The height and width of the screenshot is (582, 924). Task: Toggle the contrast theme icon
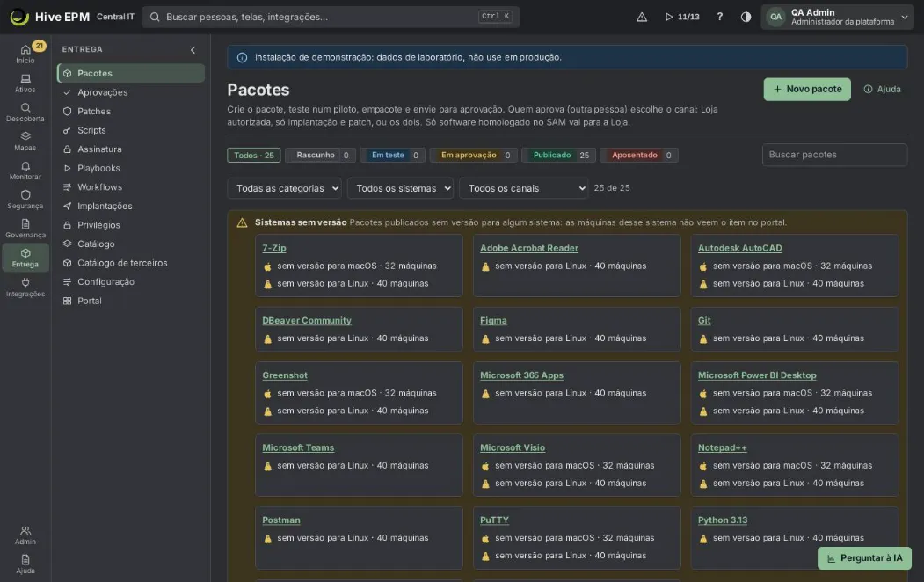(x=746, y=17)
